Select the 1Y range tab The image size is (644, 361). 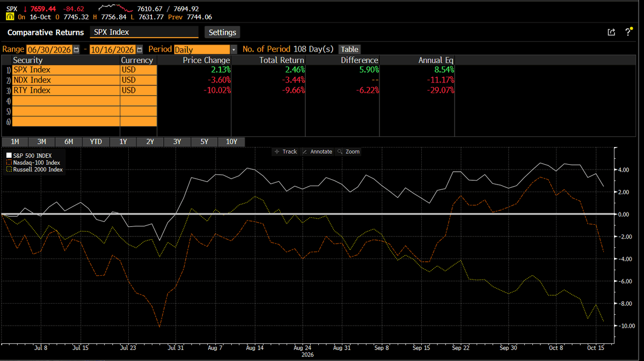click(123, 142)
